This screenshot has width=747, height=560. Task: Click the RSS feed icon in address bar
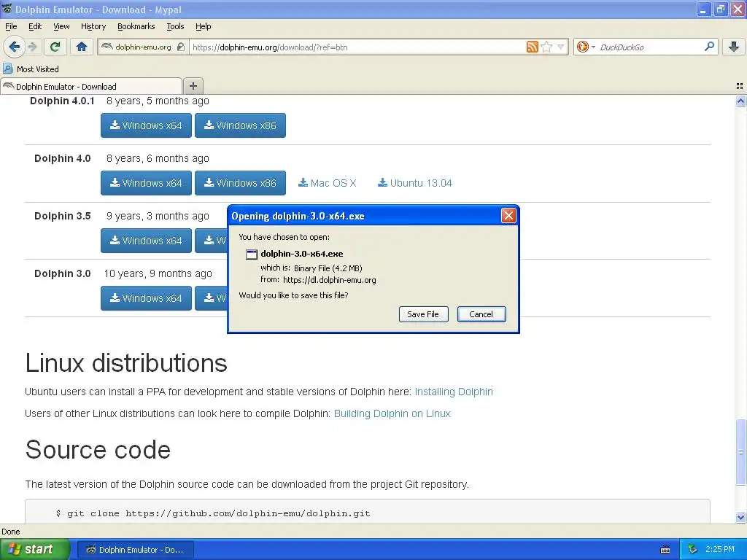[532, 47]
